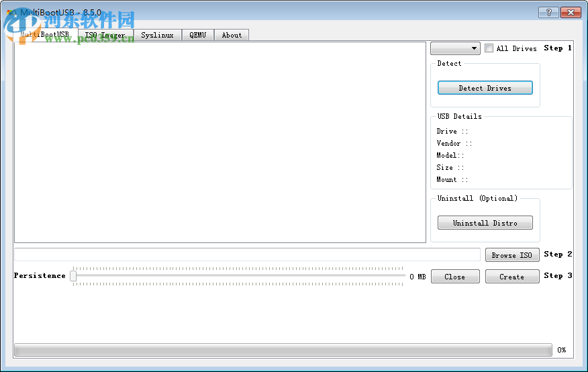Click the Size :: detail label
This screenshot has width=588, height=372.
(450, 167)
